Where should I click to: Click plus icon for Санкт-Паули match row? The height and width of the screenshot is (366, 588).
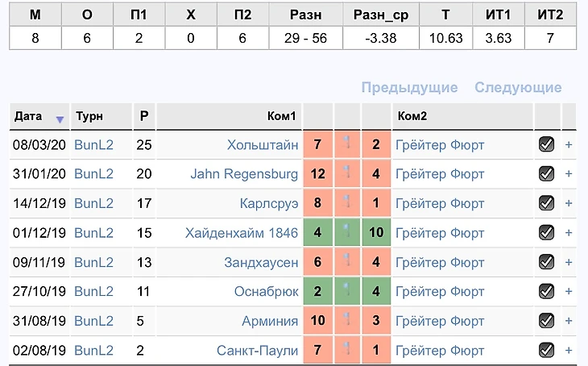point(569,350)
